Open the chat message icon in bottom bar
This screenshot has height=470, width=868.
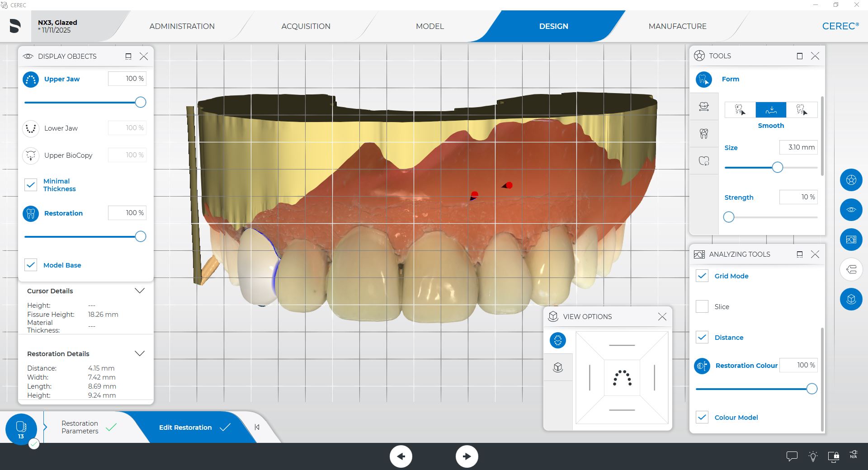pos(792,456)
